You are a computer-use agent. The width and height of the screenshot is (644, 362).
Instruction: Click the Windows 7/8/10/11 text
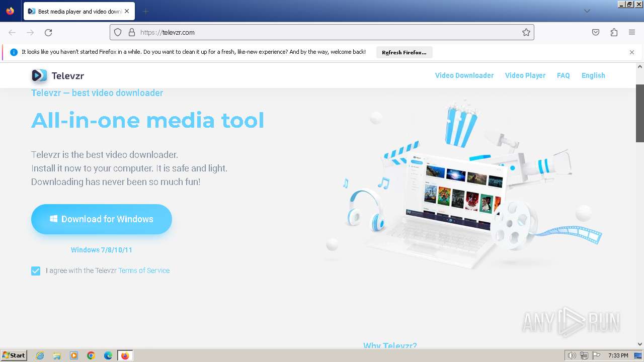click(102, 250)
